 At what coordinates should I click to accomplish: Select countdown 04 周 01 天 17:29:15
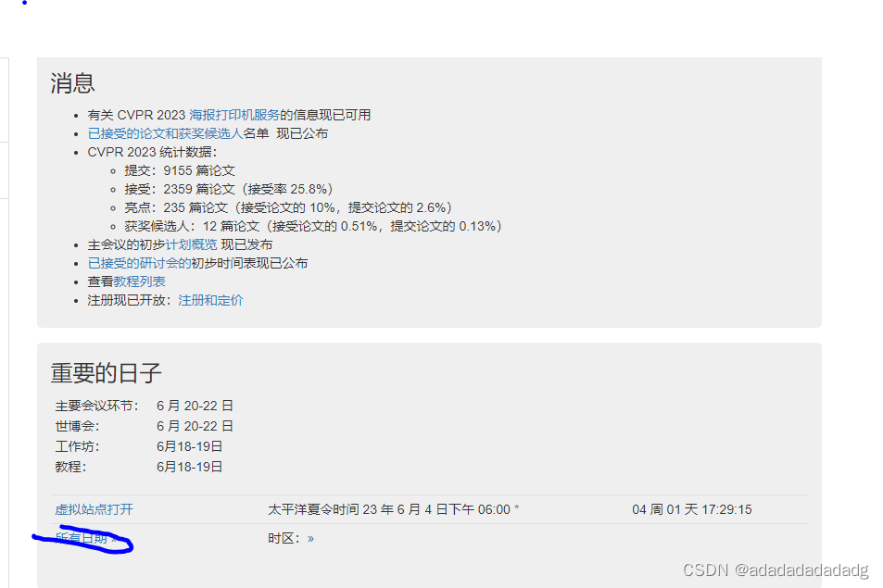click(x=691, y=510)
